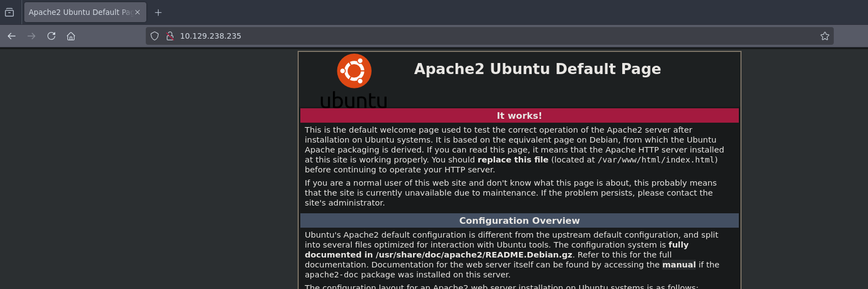Click the red "It works!" banner
Image resolution: width=868 pixels, height=289 pixels.
tap(519, 115)
